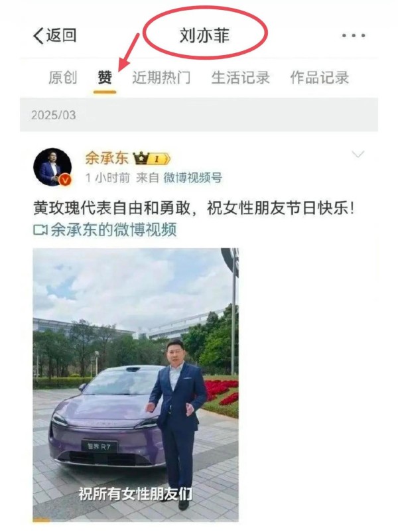
Task: Open the 余承东的微博视频 link
Action: pos(113,230)
